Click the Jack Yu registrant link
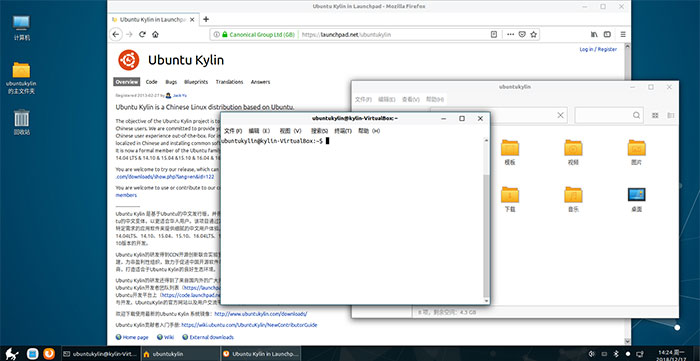 pos(180,95)
